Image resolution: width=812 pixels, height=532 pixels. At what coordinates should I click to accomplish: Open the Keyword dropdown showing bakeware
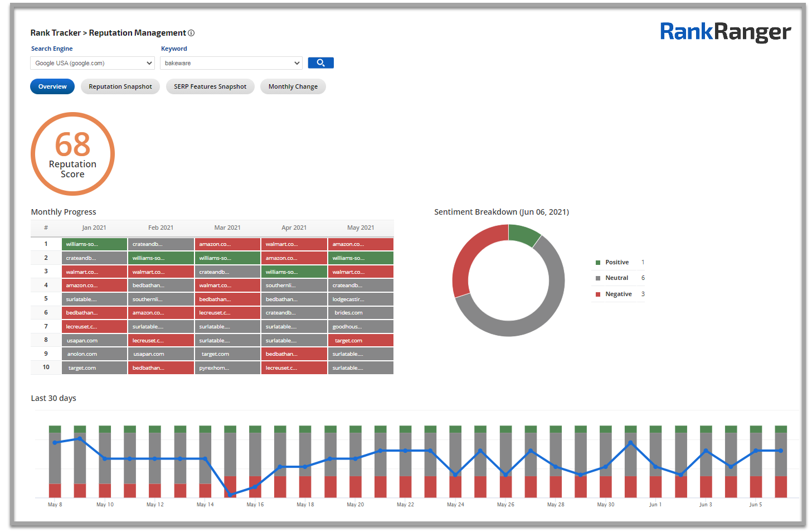[231, 63]
